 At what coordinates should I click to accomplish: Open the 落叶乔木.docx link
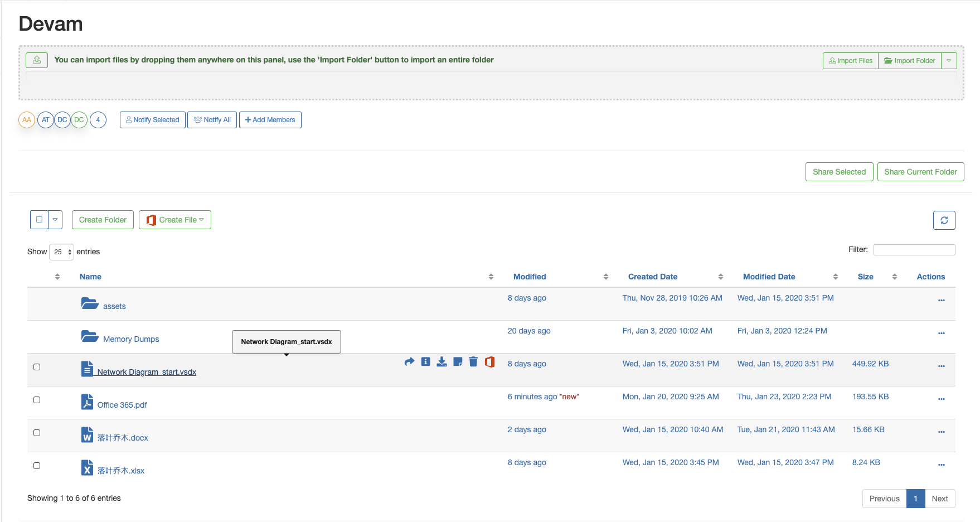(123, 438)
